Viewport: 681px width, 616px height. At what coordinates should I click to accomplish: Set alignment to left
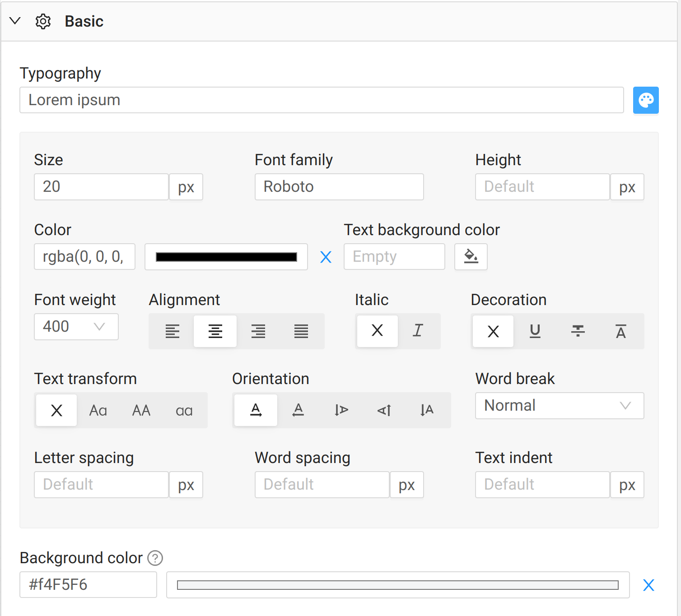tap(172, 331)
